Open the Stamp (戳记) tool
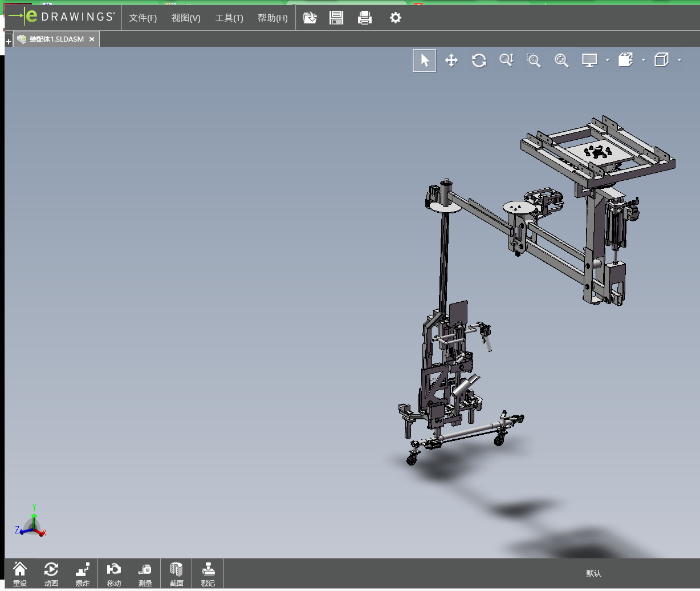 click(x=208, y=573)
